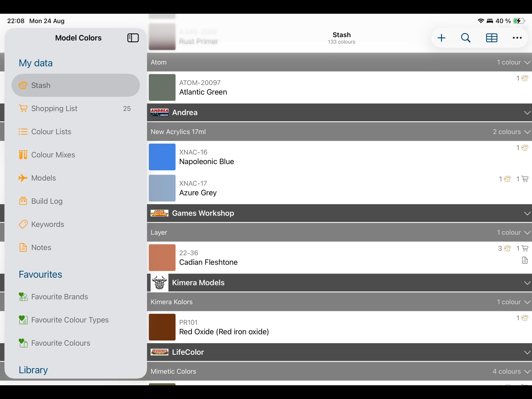Open Shopping List in the sidebar
Image resolution: width=532 pixels, height=399 pixels.
pyautogui.click(x=76, y=108)
